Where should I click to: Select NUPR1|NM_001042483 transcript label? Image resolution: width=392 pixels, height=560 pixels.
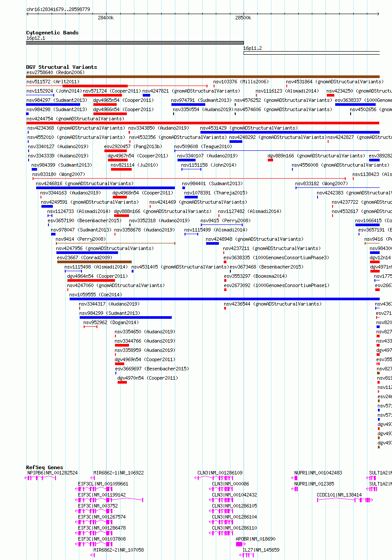coord(318,473)
